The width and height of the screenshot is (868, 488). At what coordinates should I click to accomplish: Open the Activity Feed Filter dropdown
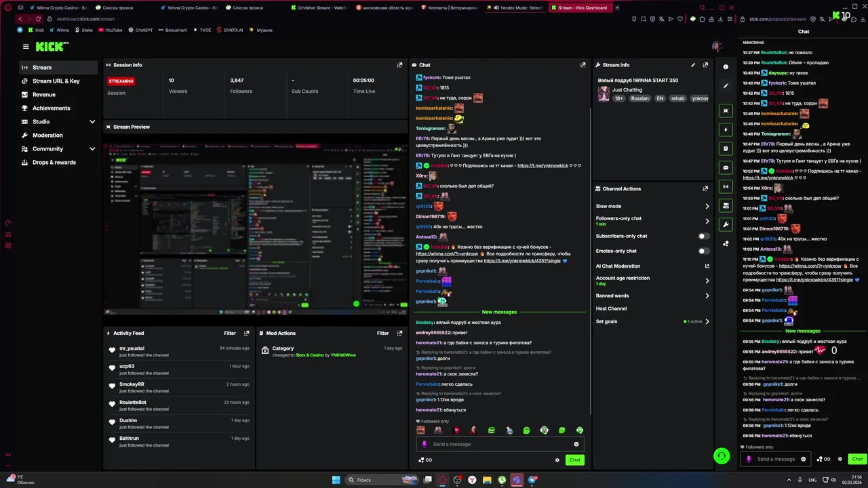coord(230,333)
